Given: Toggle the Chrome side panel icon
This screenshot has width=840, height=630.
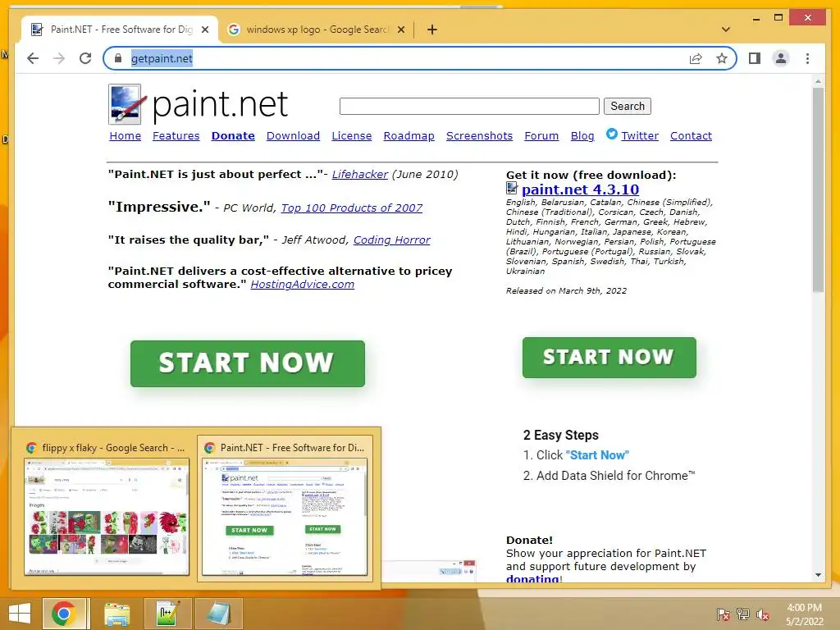Looking at the screenshot, I should point(755,58).
